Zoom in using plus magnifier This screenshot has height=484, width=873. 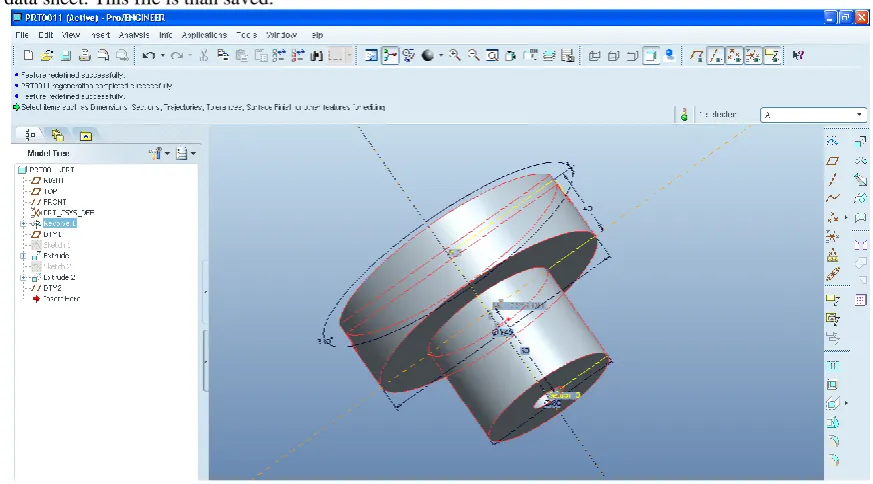pos(455,55)
